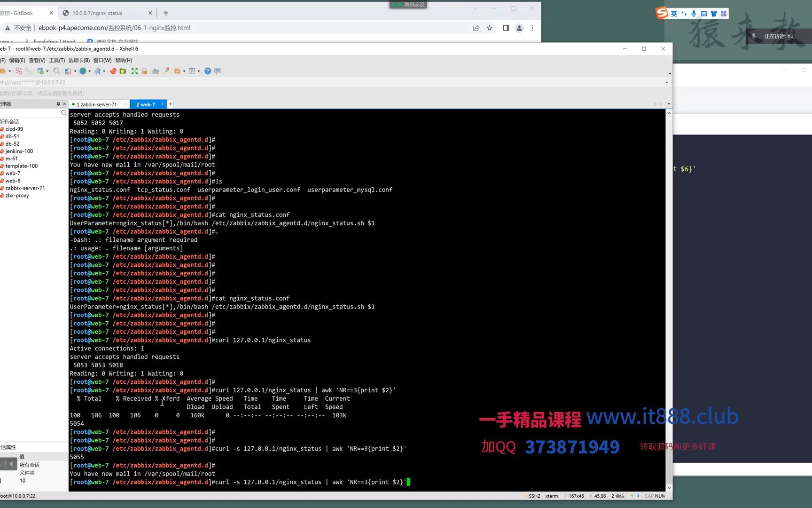Open the 窗口(W) menu

(x=102, y=60)
